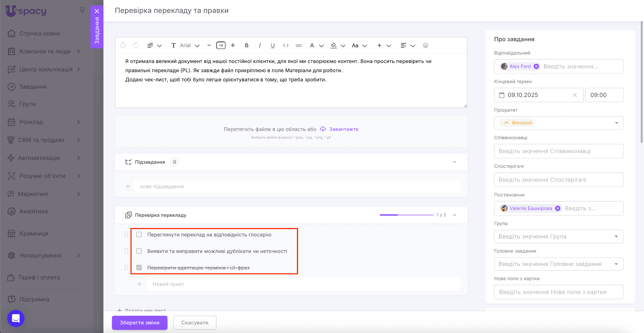The height and width of the screenshot is (333, 644).
Task: Apply italic formatting to text
Action: (x=260, y=46)
